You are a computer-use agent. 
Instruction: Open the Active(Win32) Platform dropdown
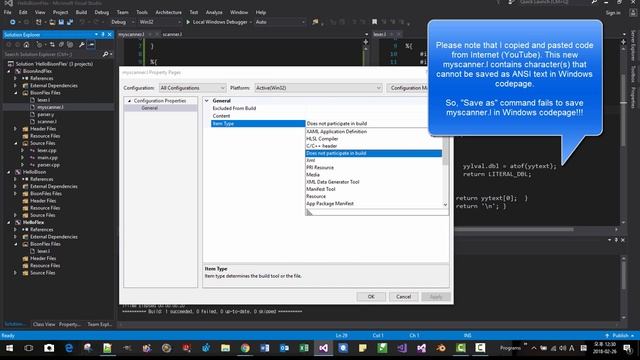[x=318, y=88]
